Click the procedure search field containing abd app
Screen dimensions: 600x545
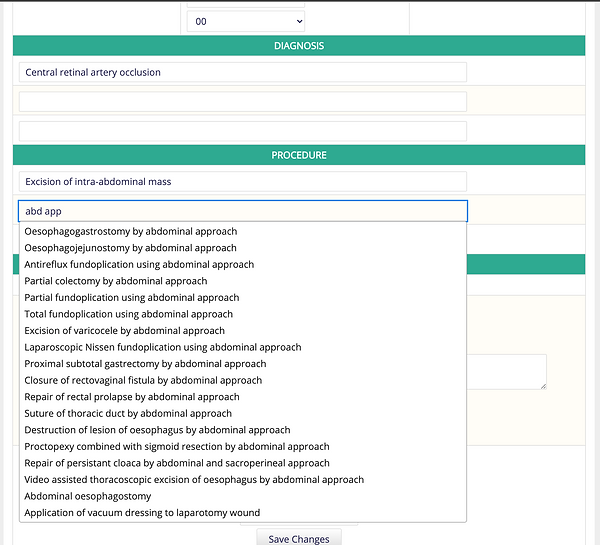[x=243, y=211]
